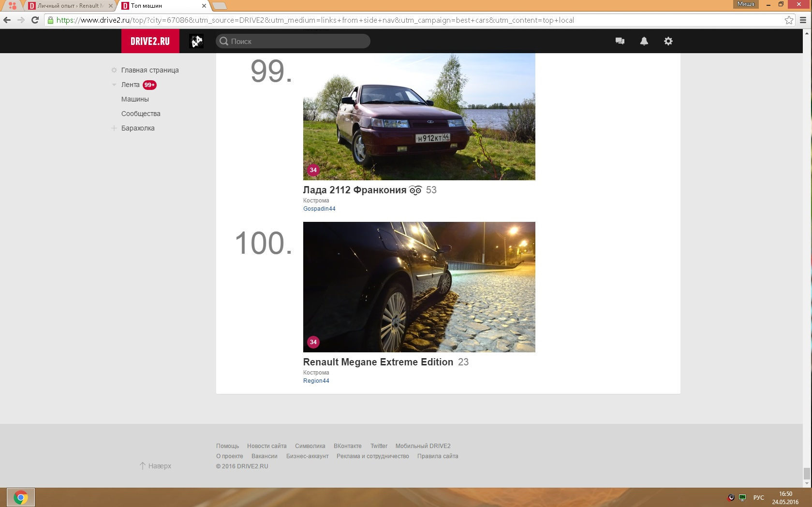Click the owl icon beside Лада 2112 Франкония
Screen dimensions: 812x507
[x=415, y=190]
